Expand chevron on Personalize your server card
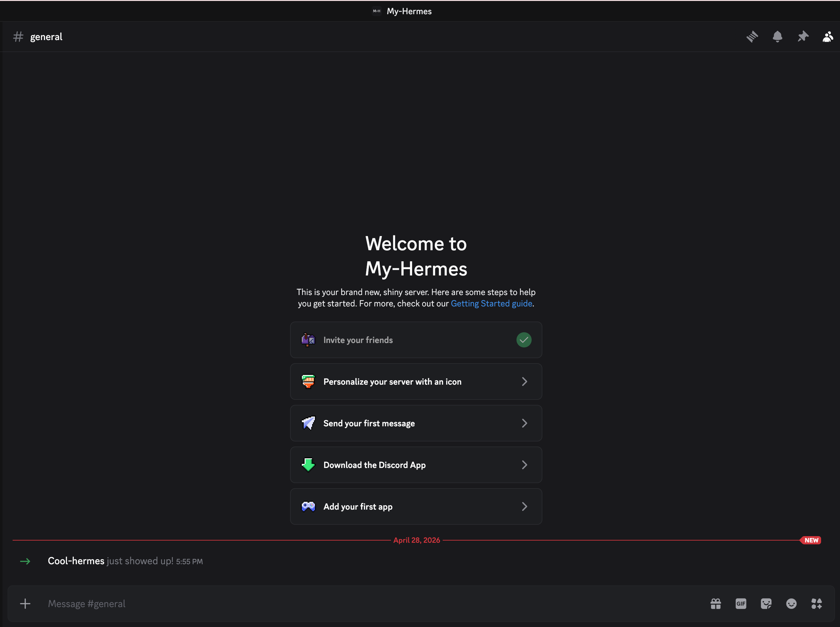The height and width of the screenshot is (627, 840). point(524,382)
